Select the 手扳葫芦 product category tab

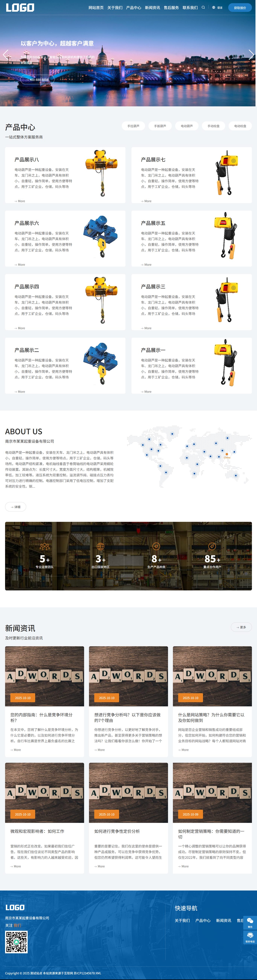tap(160, 126)
